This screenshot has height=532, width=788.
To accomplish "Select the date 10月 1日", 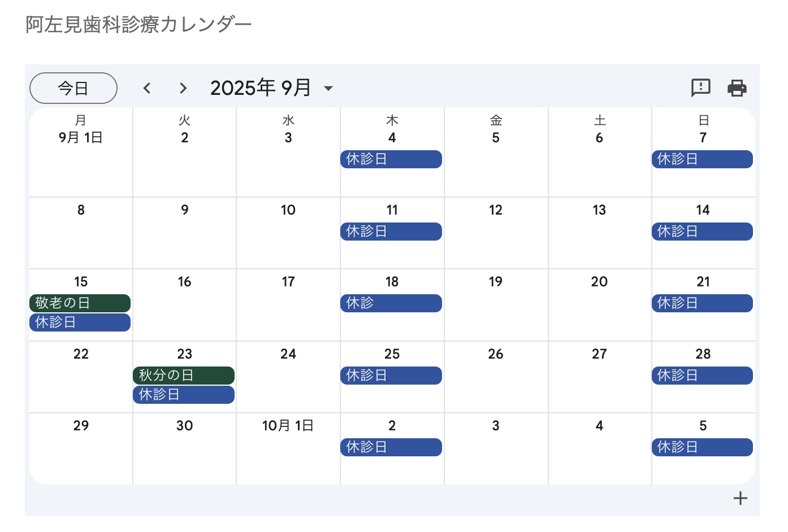I will click(288, 426).
